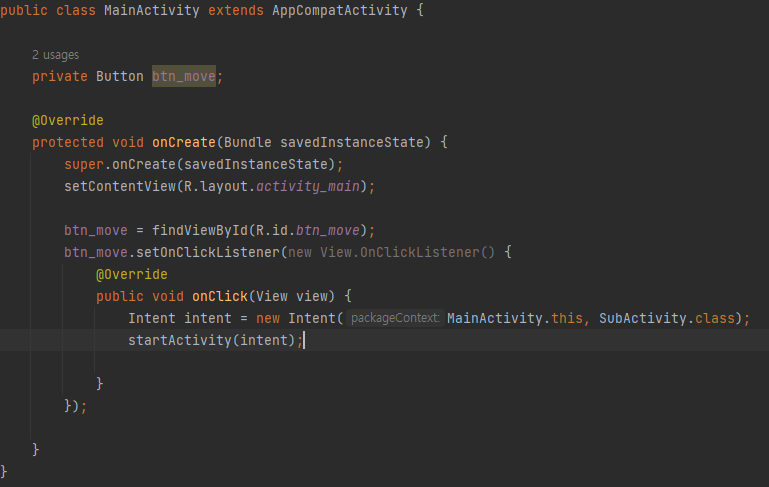Click the startActivity(intent) call
The width and height of the screenshot is (769, 487).
212,340
